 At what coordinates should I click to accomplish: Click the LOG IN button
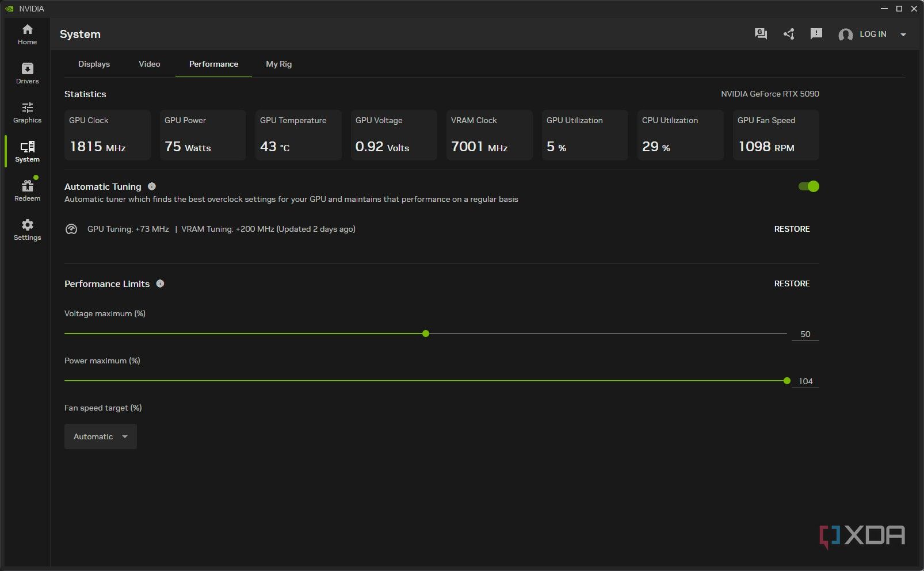coord(873,34)
